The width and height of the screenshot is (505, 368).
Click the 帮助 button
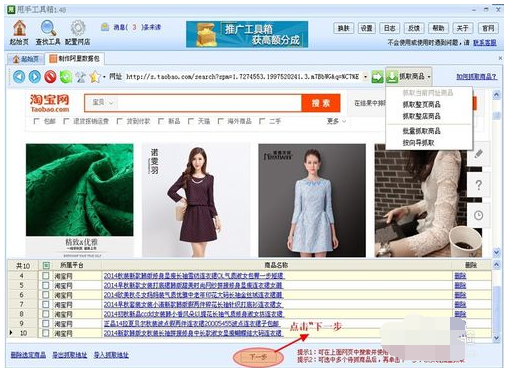(438, 28)
